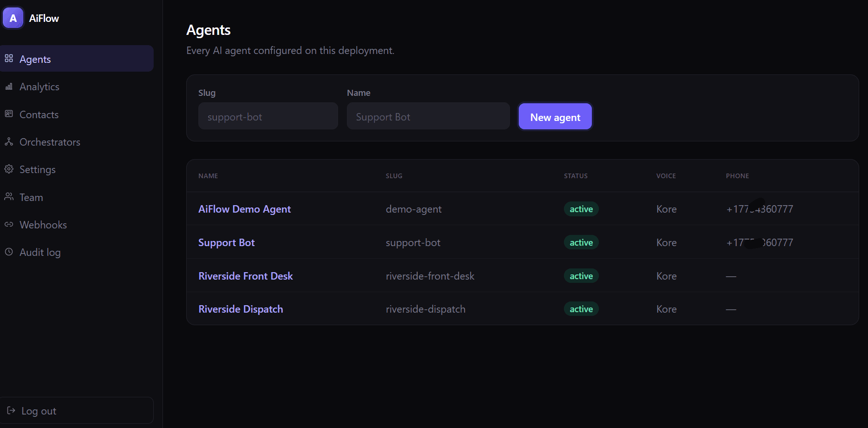Click the Log out button

77,410
